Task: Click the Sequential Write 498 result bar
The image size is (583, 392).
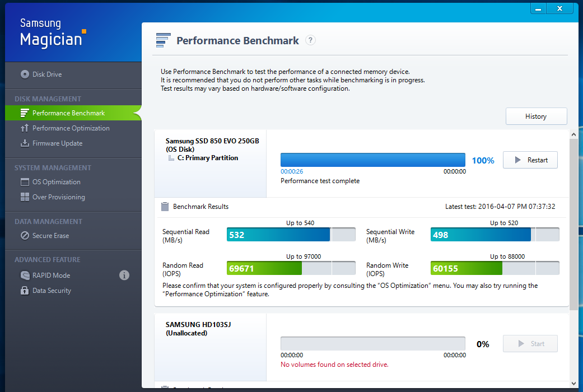Action: tap(495, 235)
